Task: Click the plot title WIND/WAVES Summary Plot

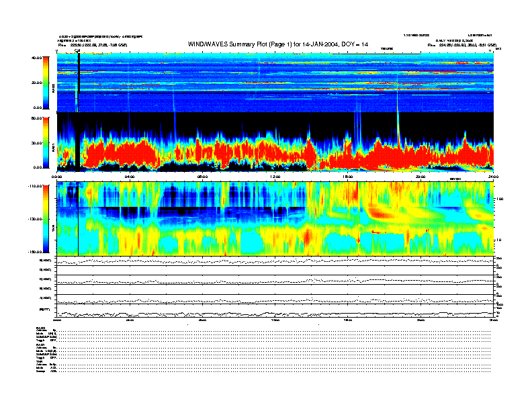Action: point(277,43)
